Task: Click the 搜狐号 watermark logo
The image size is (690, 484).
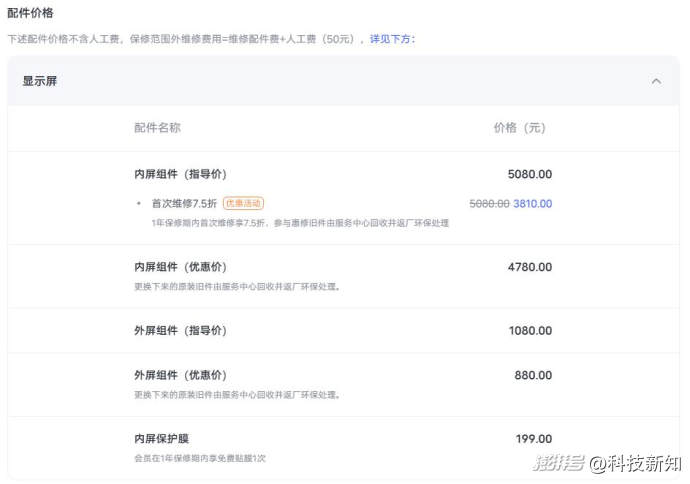Action: [557, 463]
